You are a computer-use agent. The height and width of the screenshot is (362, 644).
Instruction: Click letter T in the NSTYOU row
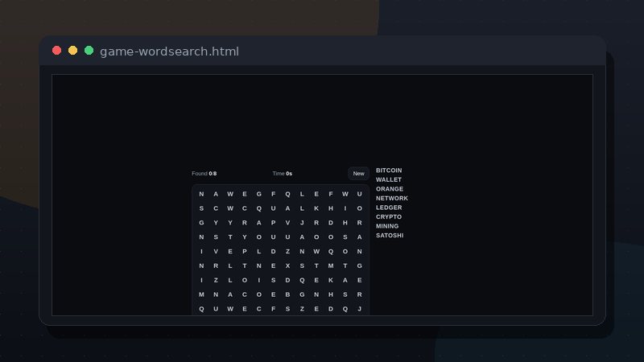coord(230,237)
